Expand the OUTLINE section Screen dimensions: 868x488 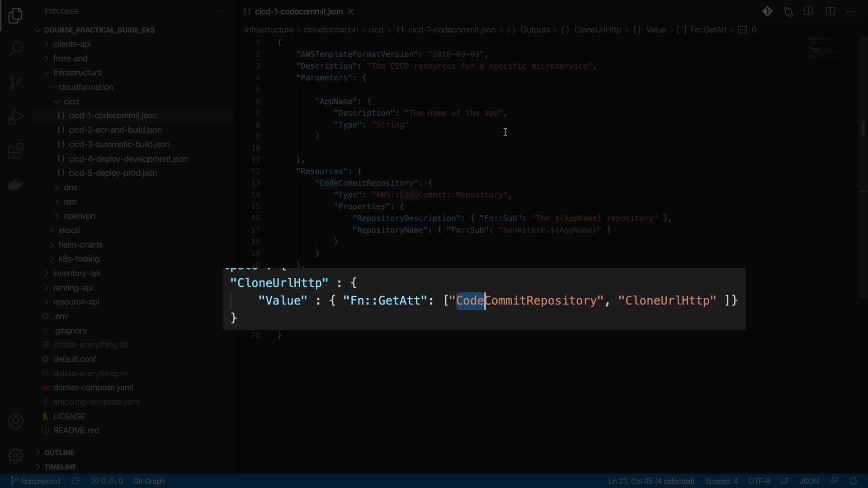pos(59,452)
